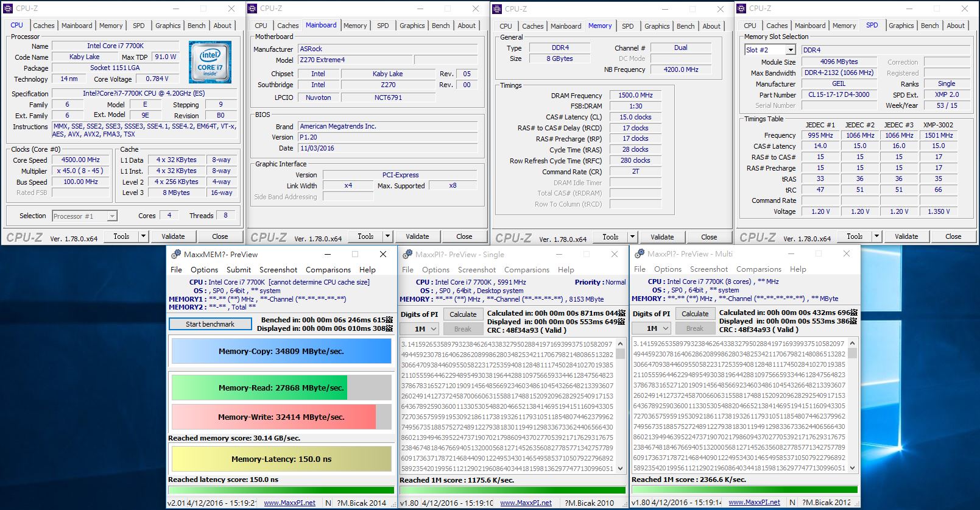
Task: Expand Tools arrow in Memory window
Action: [x=632, y=237]
